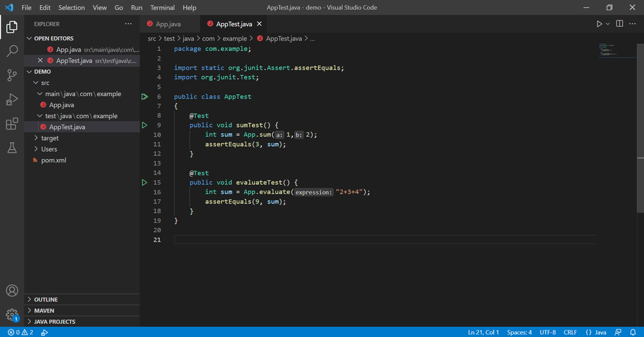Open the Testing beaker view
Screen dimensions: 644x337
coord(12,148)
